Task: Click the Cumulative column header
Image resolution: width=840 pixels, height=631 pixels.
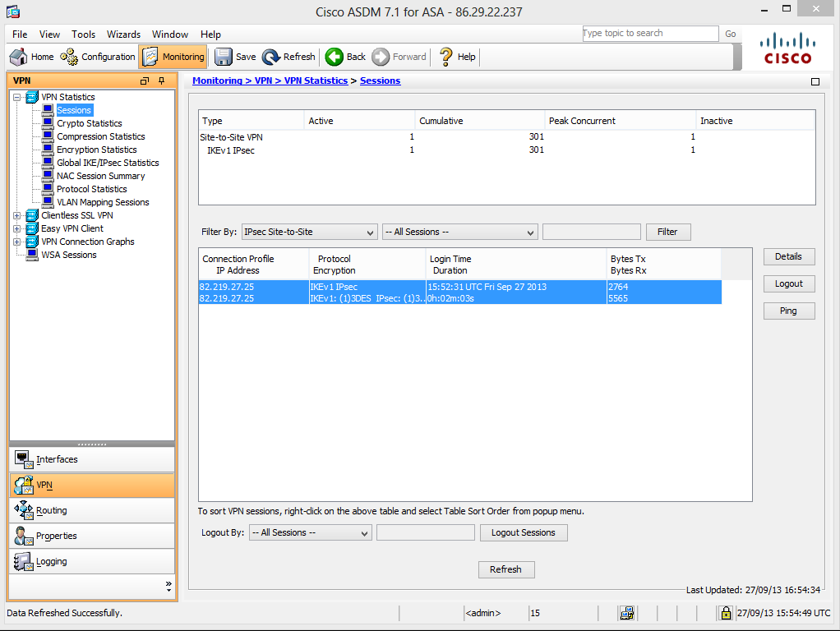Action: click(x=479, y=121)
